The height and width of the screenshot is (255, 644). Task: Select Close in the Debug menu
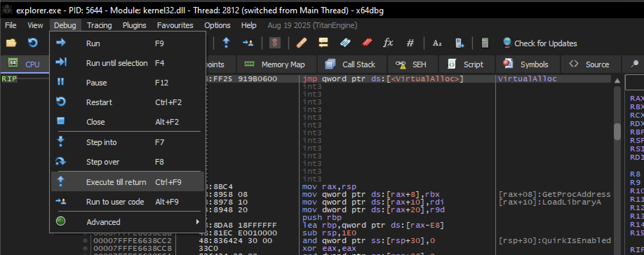coord(128,122)
